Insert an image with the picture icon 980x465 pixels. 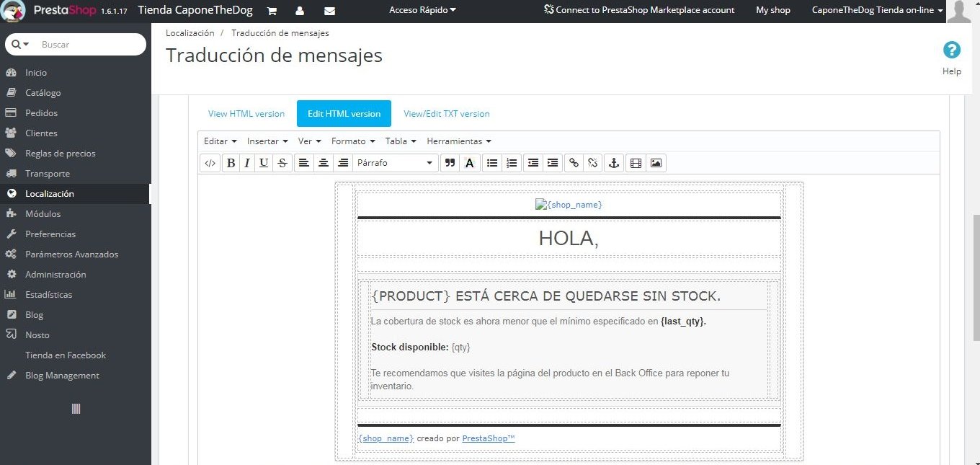[656, 163]
